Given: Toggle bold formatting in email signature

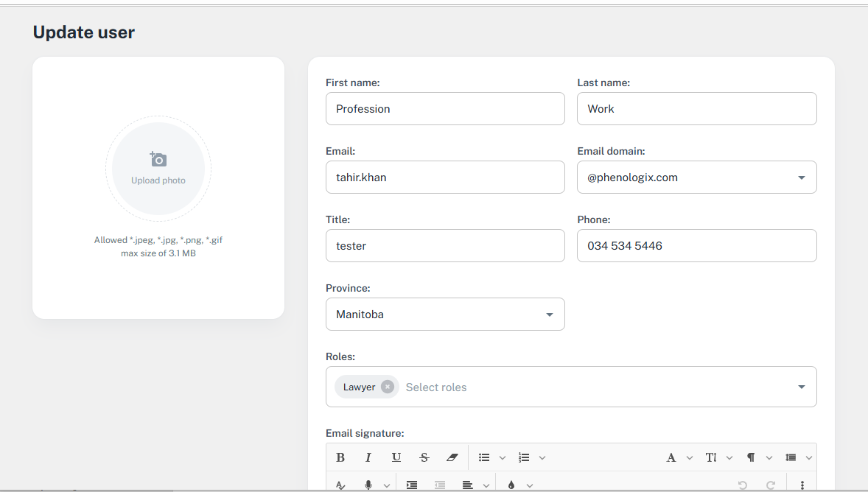Looking at the screenshot, I should click(x=340, y=457).
